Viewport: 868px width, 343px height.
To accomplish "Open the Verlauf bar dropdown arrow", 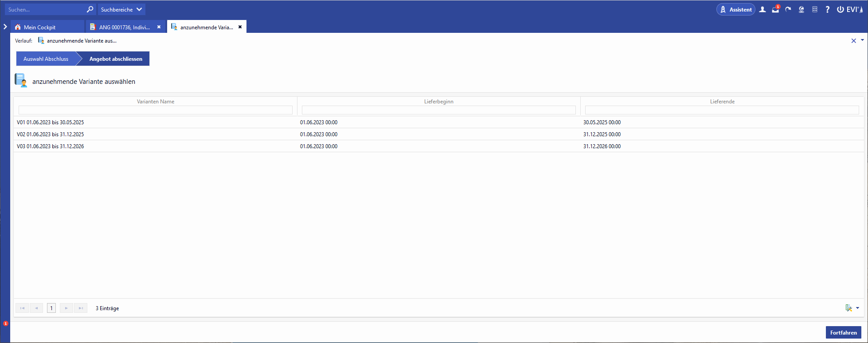I will pos(862,40).
